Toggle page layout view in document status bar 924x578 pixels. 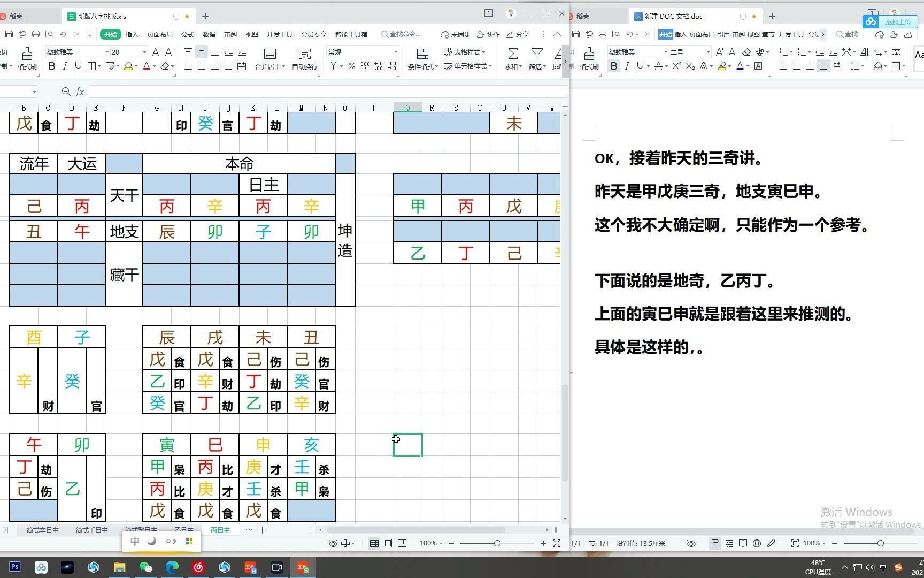(x=715, y=543)
